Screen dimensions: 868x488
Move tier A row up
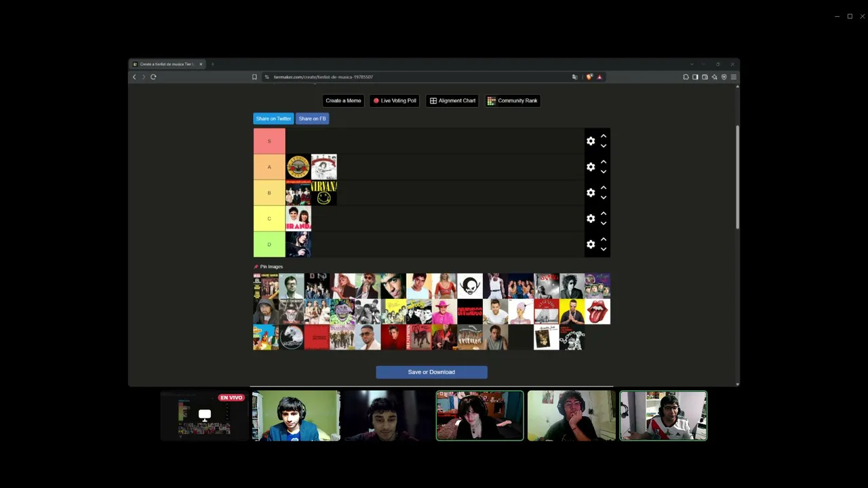coord(604,162)
